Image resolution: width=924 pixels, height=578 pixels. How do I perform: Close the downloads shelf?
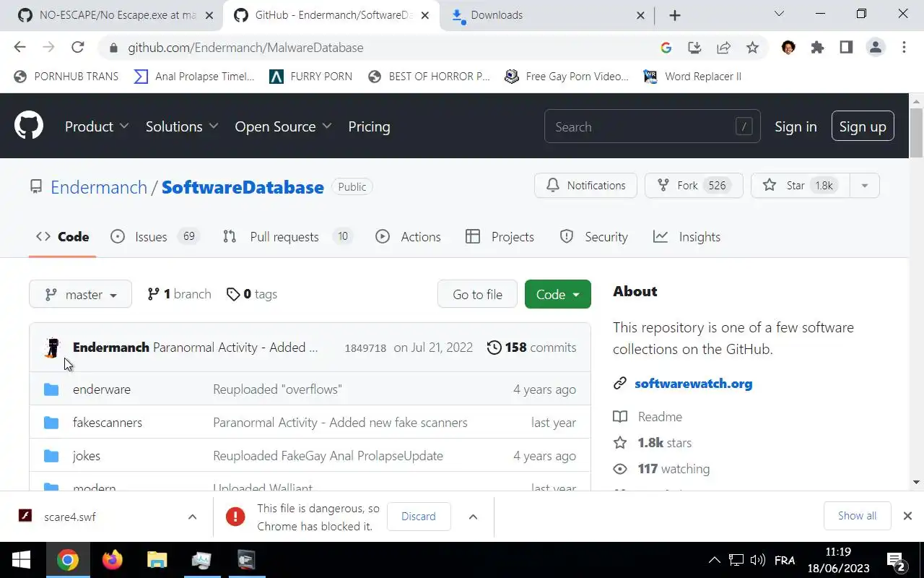pos(907,516)
